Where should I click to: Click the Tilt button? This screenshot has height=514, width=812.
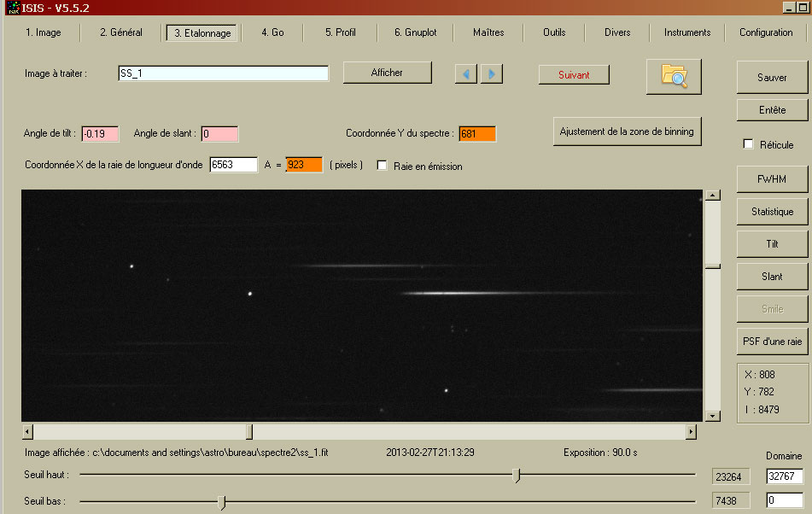772,244
